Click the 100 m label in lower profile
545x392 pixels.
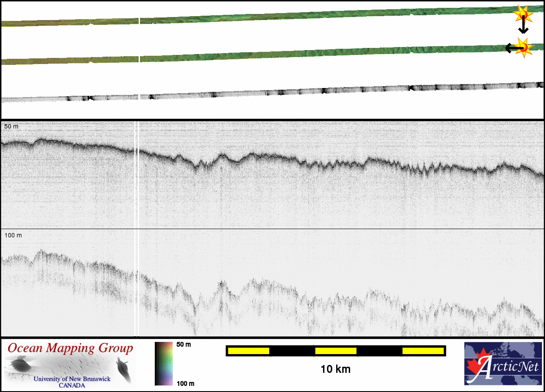pos(13,235)
